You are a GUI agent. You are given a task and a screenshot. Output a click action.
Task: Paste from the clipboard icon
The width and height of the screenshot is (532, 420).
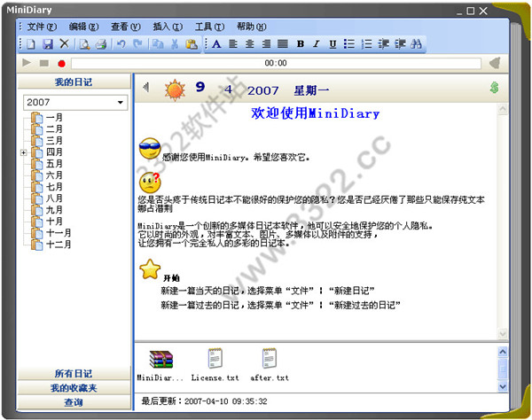192,44
